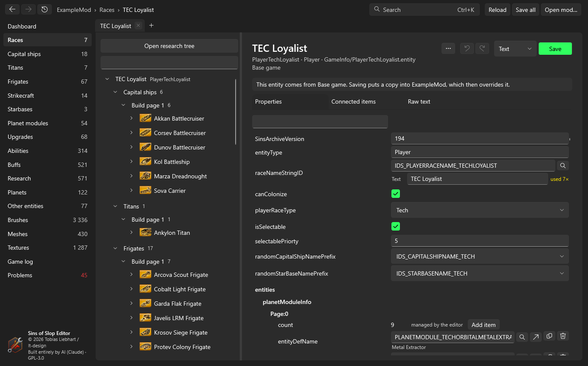This screenshot has width=588, height=366.
Task: Switch to the Connected items tab
Action: point(354,101)
